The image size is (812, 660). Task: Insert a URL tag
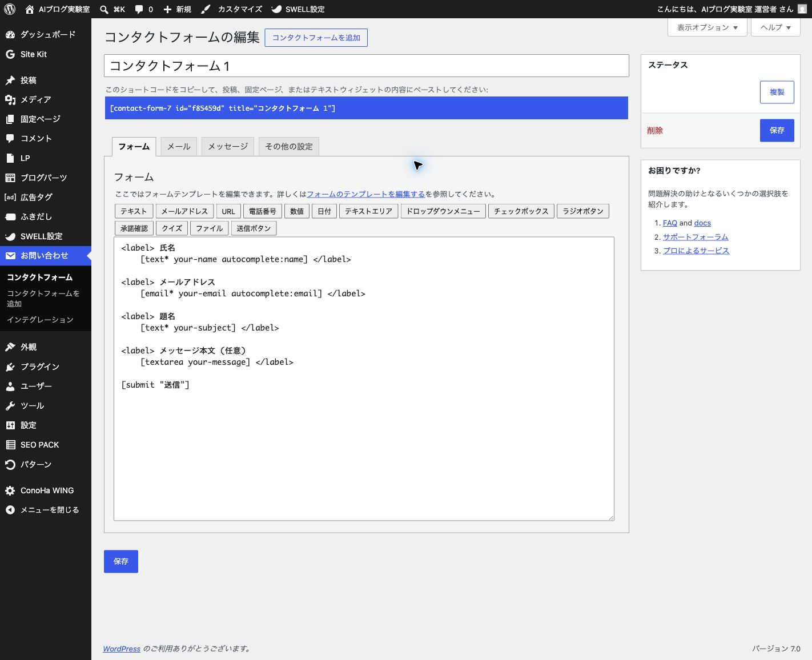point(228,211)
